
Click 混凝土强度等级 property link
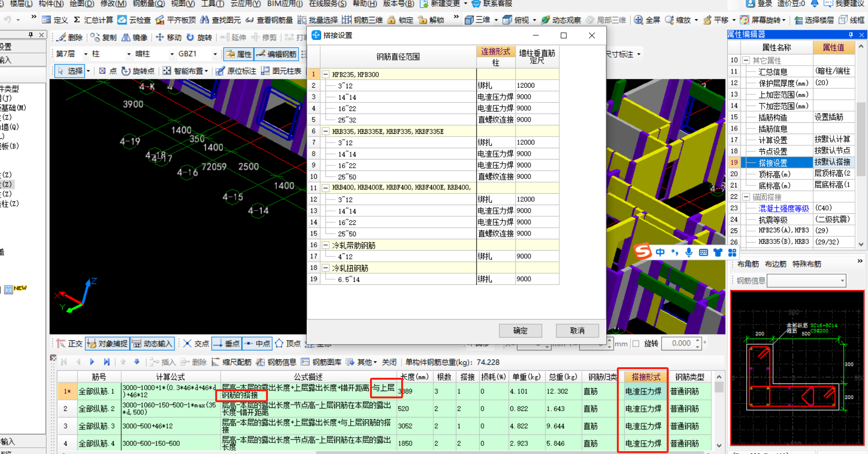[784, 208]
